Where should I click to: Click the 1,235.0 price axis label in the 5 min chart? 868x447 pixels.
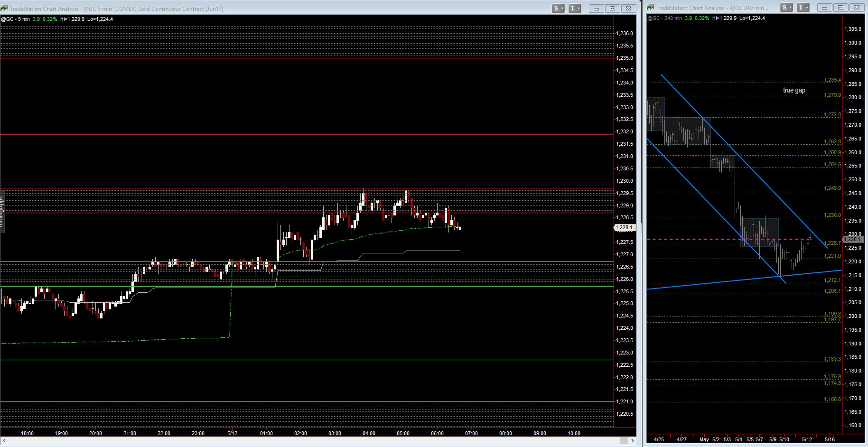coord(625,58)
